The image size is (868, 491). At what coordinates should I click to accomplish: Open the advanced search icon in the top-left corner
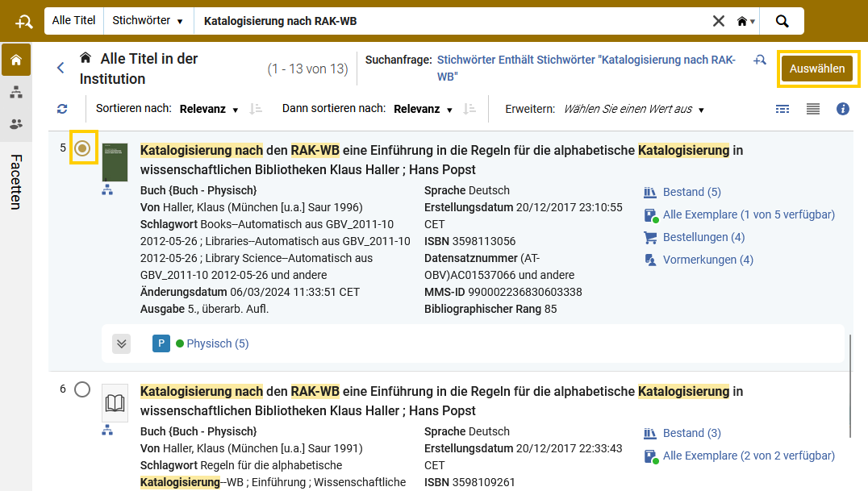pos(23,22)
